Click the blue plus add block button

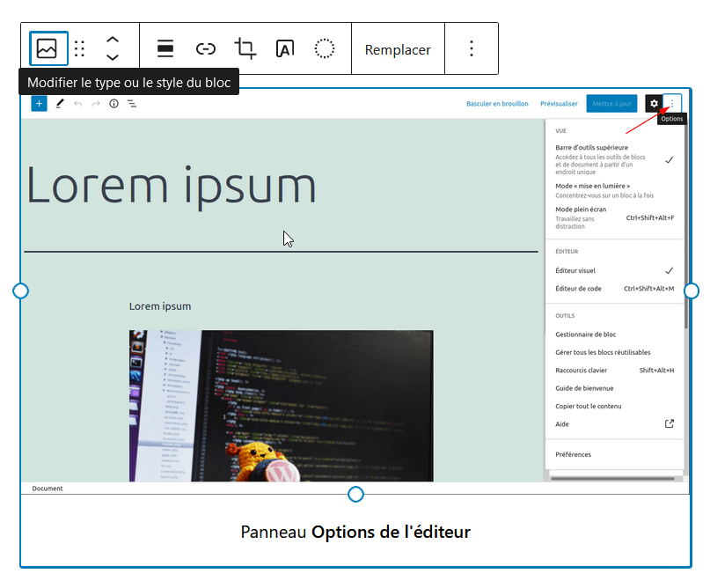(x=39, y=104)
